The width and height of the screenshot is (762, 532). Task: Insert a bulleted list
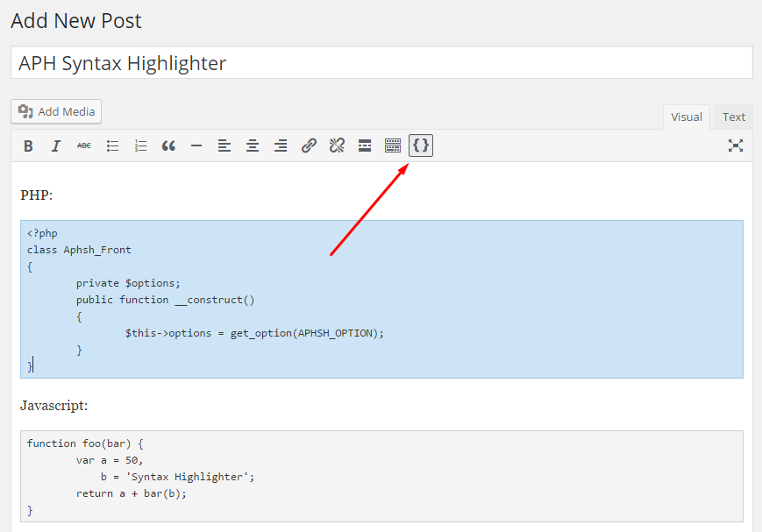click(x=112, y=145)
